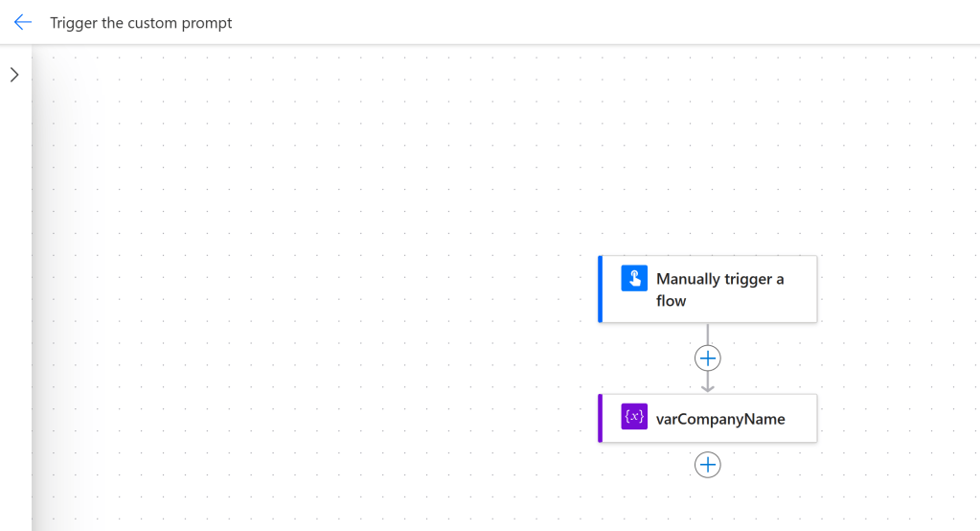The width and height of the screenshot is (980, 531).
Task: Click the back arrow to leave the flow
Action: [x=23, y=22]
